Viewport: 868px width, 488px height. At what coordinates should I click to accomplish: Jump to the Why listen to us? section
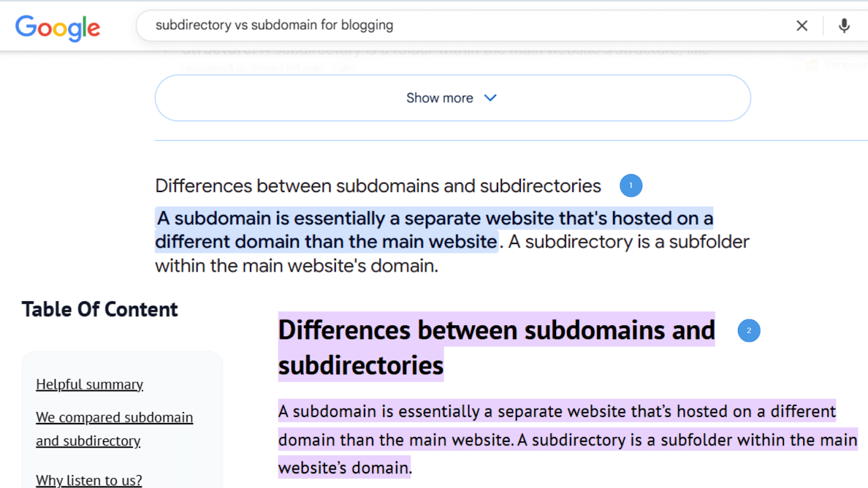tap(89, 480)
